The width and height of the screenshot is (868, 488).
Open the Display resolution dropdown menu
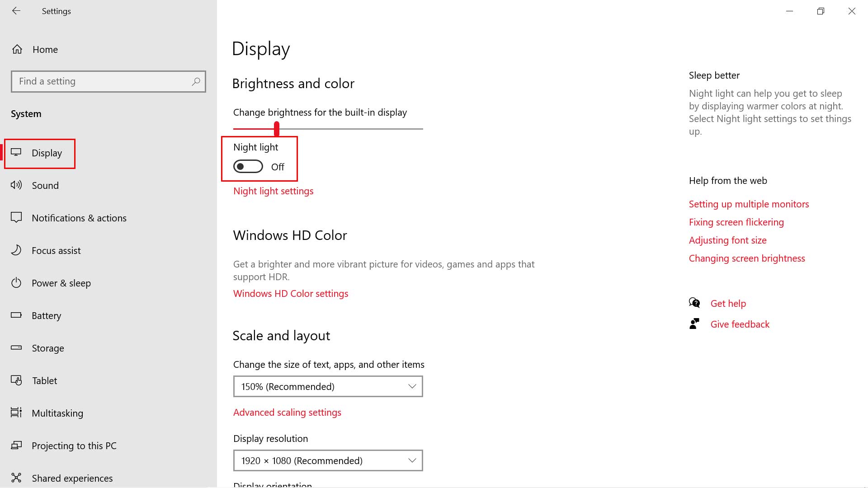(328, 460)
